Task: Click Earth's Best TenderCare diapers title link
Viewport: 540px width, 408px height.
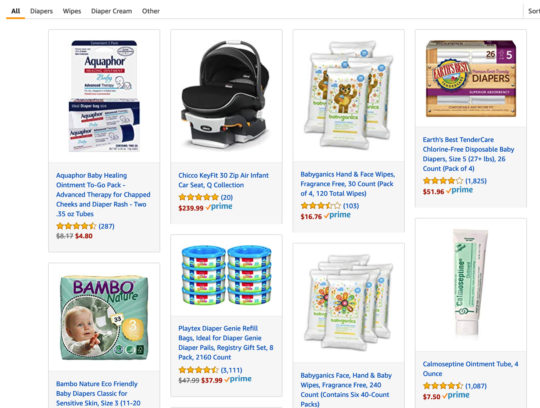Action: [468, 154]
